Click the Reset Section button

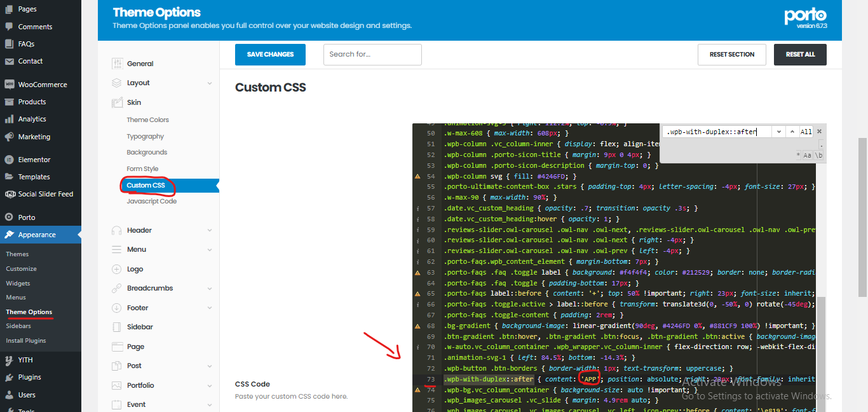tap(732, 55)
